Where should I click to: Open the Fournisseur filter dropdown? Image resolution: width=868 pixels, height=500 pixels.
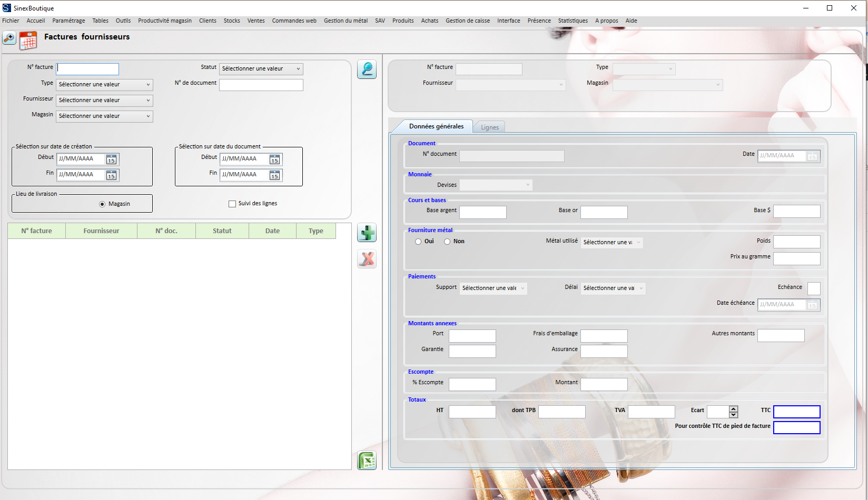pyautogui.click(x=104, y=101)
